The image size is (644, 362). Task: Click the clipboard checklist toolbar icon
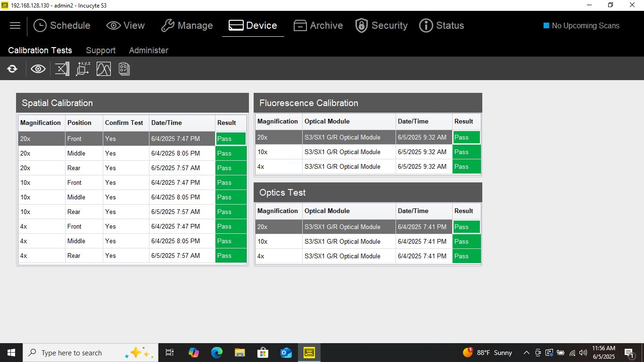(x=124, y=69)
